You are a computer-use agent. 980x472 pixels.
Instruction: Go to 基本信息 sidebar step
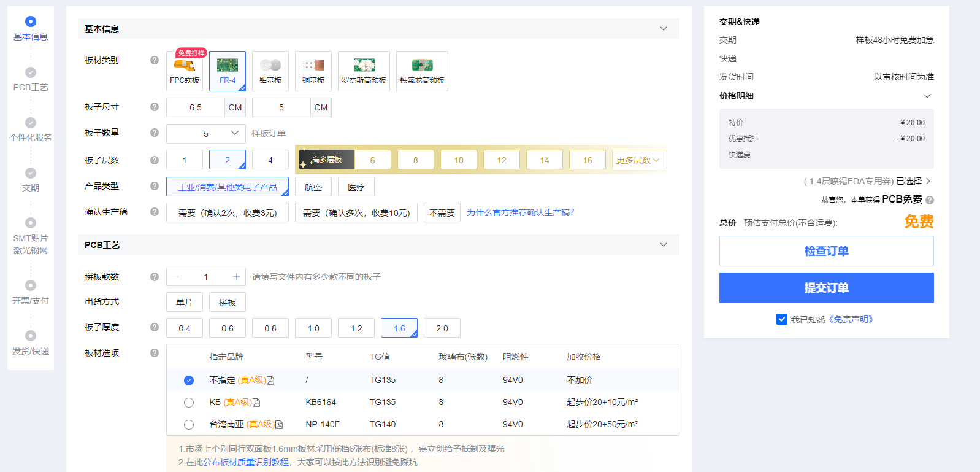click(31, 29)
